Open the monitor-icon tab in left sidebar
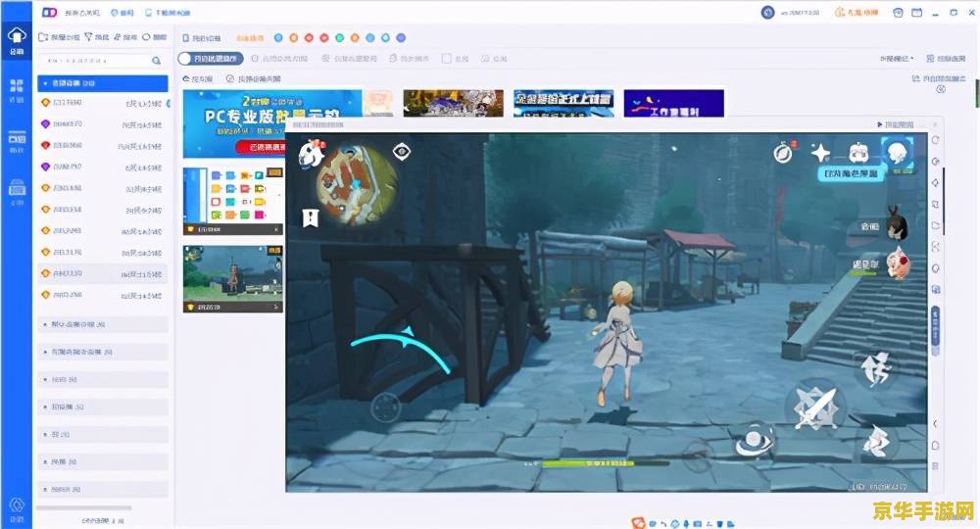Screen dimensions: 980x529 (17, 141)
